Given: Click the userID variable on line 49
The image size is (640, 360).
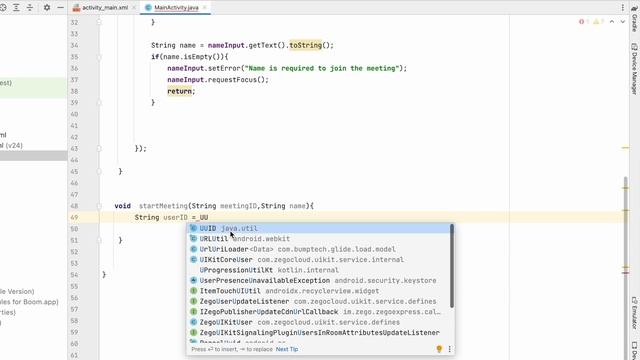Looking at the screenshot, I should (175, 218).
